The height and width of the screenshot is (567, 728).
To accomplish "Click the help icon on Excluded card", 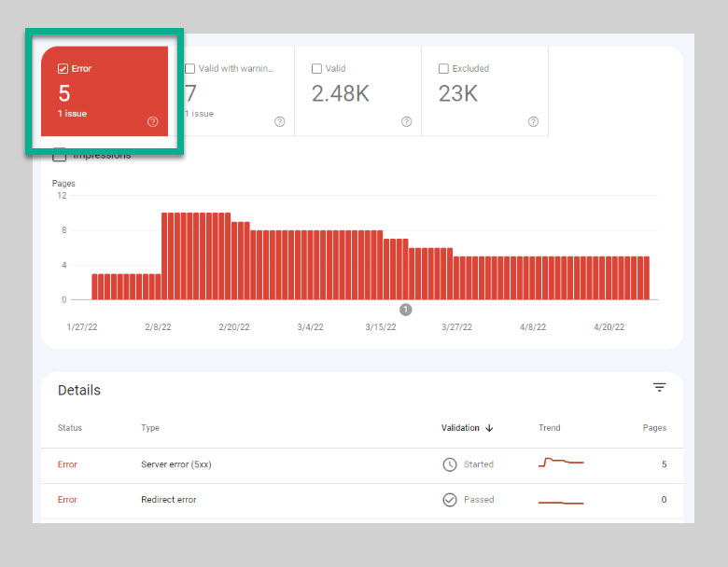I will point(533,122).
